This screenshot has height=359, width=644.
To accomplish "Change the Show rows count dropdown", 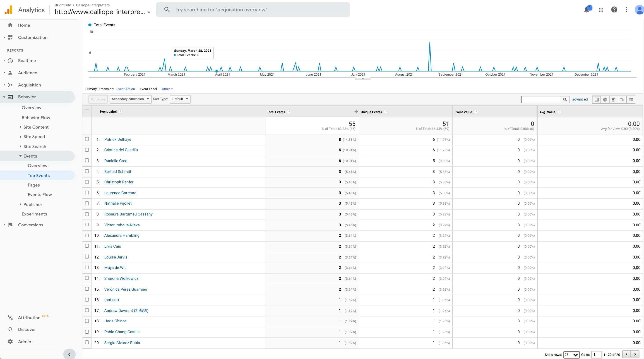I will coord(571,354).
